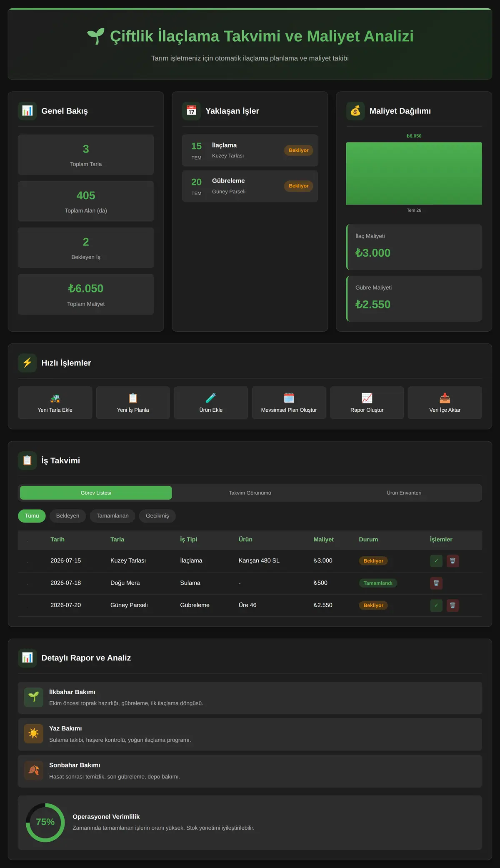Click the Detaylı Rapor ve Analiz chart icon
500x868 pixels.
(27, 658)
